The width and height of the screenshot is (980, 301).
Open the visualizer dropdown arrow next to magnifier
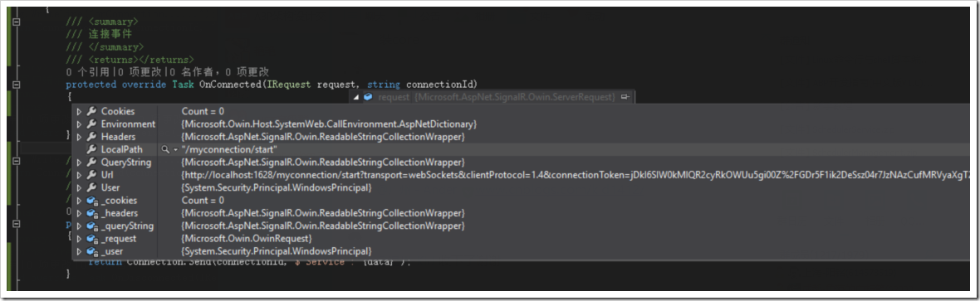[x=175, y=150]
